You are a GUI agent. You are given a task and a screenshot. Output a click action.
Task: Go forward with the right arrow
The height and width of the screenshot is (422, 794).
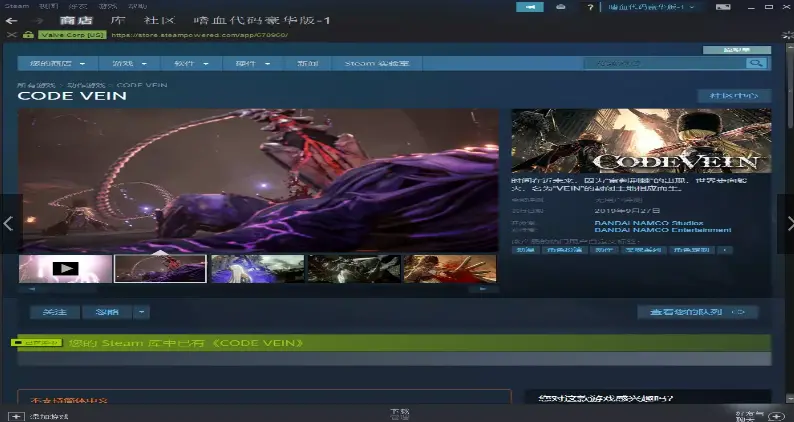(x=38, y=21)
